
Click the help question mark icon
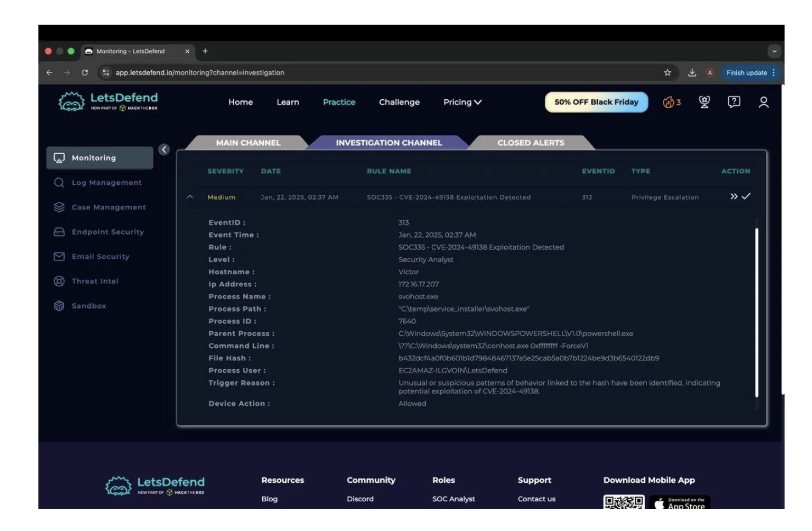(734, 102)
